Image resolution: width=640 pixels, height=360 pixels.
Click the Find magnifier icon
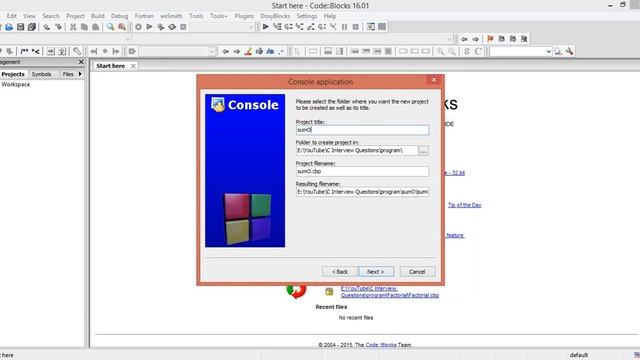point(110,27)
